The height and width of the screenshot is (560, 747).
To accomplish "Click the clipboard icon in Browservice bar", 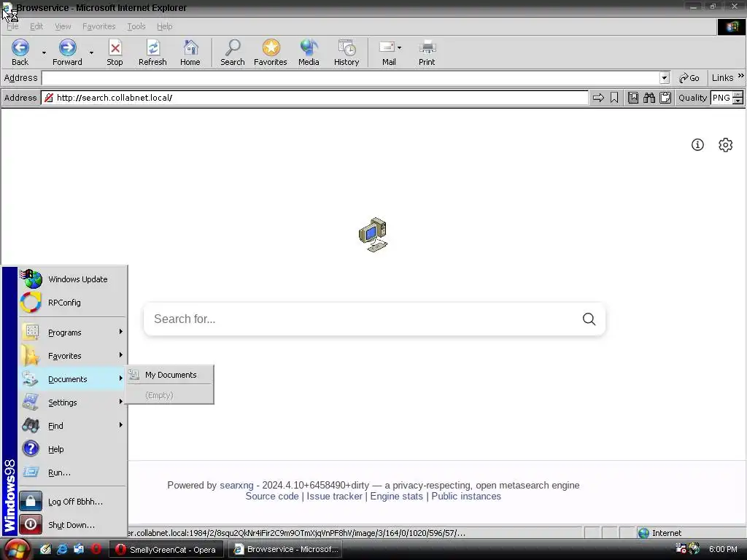I will (665, 98).
